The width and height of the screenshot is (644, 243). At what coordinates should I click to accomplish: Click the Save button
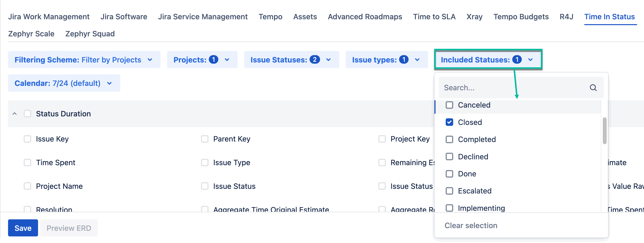[23, 228]
